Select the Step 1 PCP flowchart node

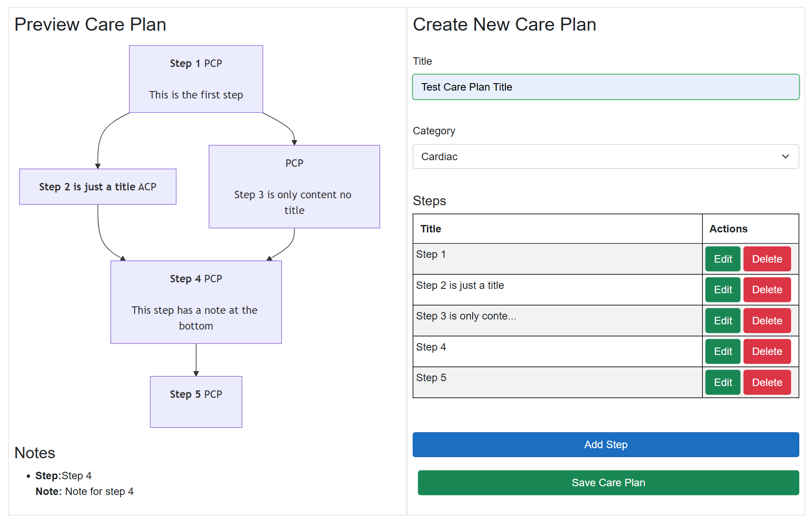(196, 79)
